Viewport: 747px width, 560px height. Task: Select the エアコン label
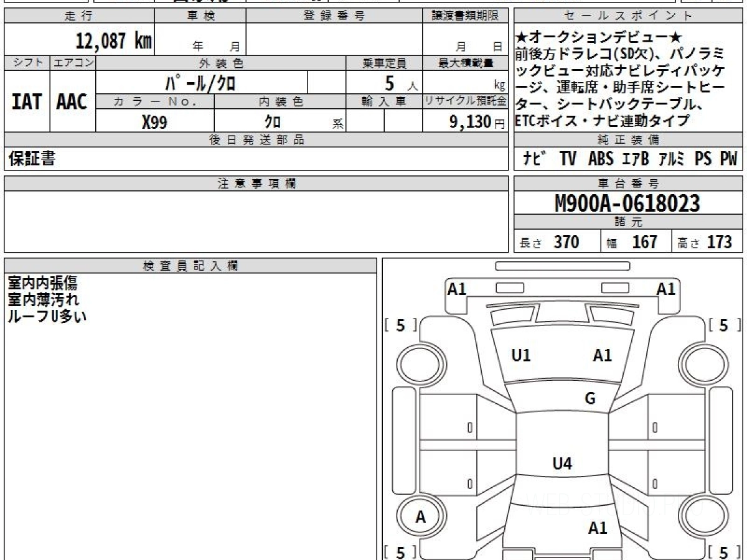(x=73, y=63)
